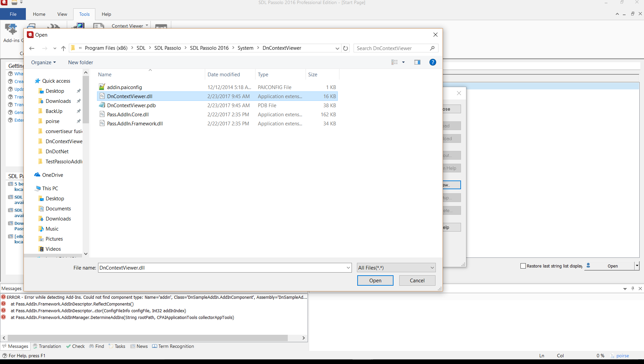Refresh the DnContextViewer folder listing

pyautogui.click(x=346, y=48)
